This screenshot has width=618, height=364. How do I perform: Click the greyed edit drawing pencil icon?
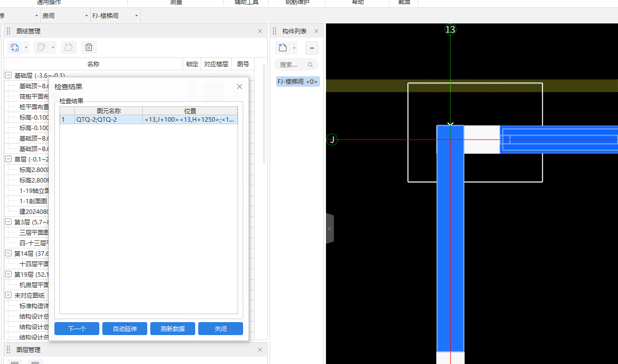[42, 48]
